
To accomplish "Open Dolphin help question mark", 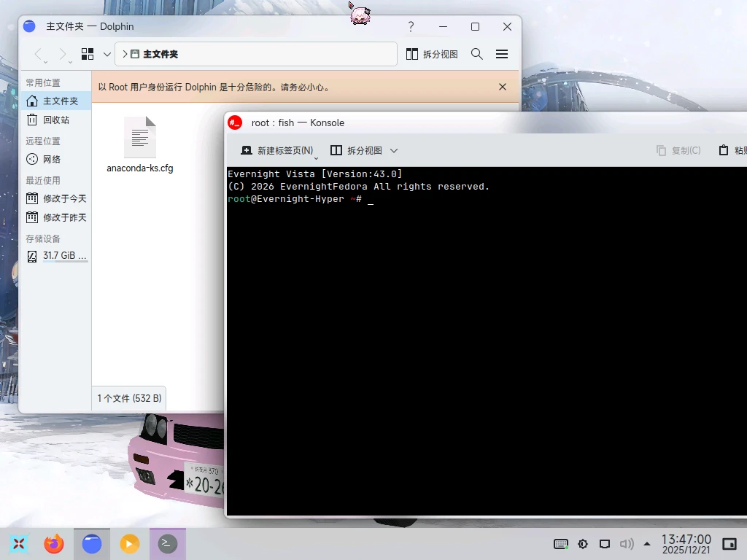I will point(411,27).
